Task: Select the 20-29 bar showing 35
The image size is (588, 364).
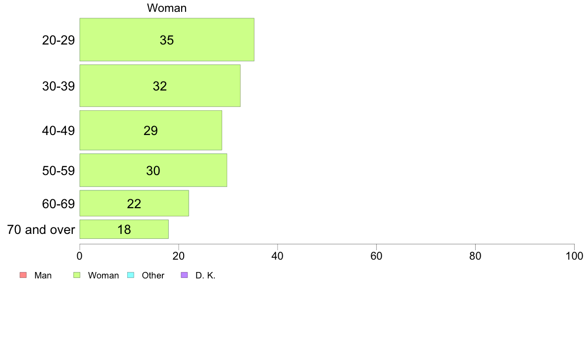Action: (167, 40)
